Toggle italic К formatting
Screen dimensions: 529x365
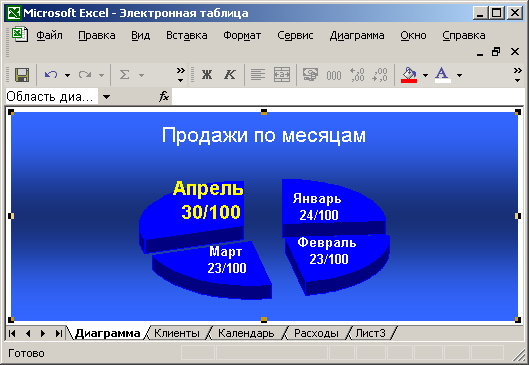coord(230,75)
